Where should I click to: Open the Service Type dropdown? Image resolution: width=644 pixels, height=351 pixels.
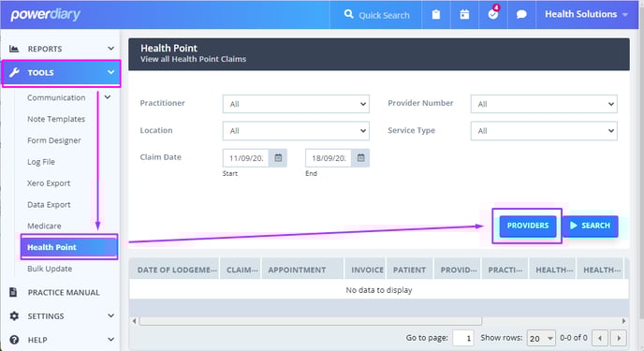(x=544, y=131)
